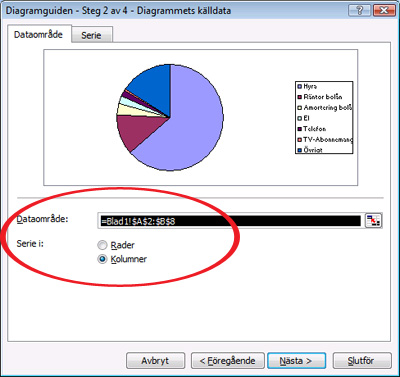Click the collapse dialog range selector icon
The image size is (400, 377).
373,221
